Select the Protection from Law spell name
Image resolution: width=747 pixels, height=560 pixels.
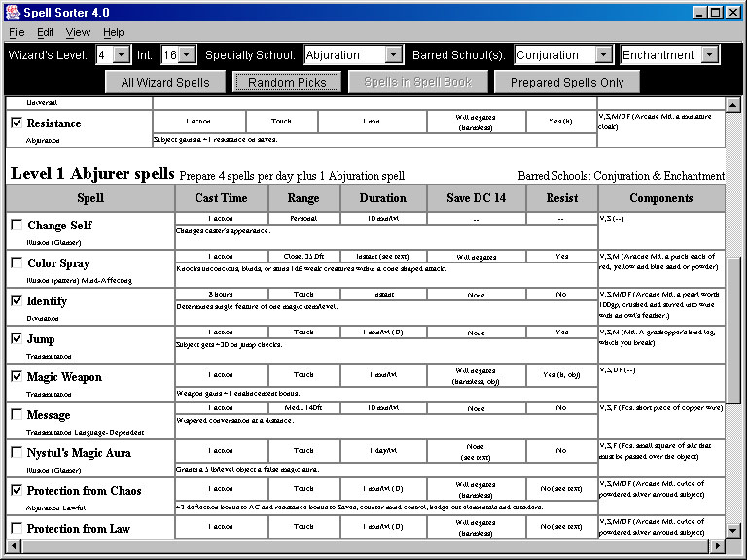(x=79, y=529)
